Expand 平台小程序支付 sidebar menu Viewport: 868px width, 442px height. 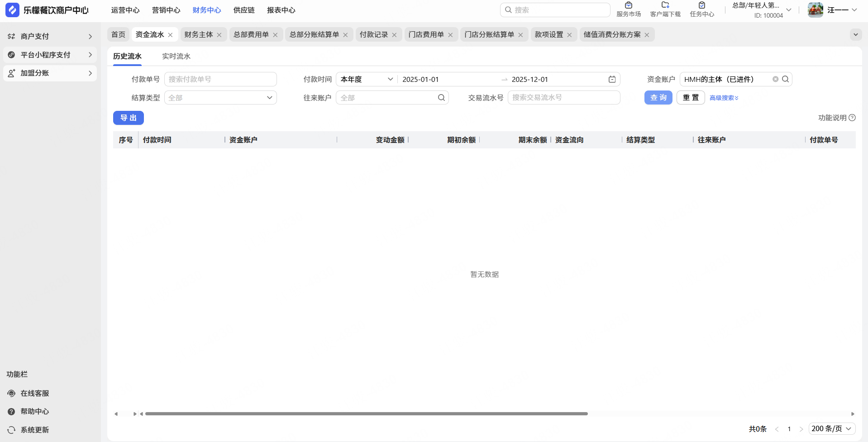(x=50, y=55)
